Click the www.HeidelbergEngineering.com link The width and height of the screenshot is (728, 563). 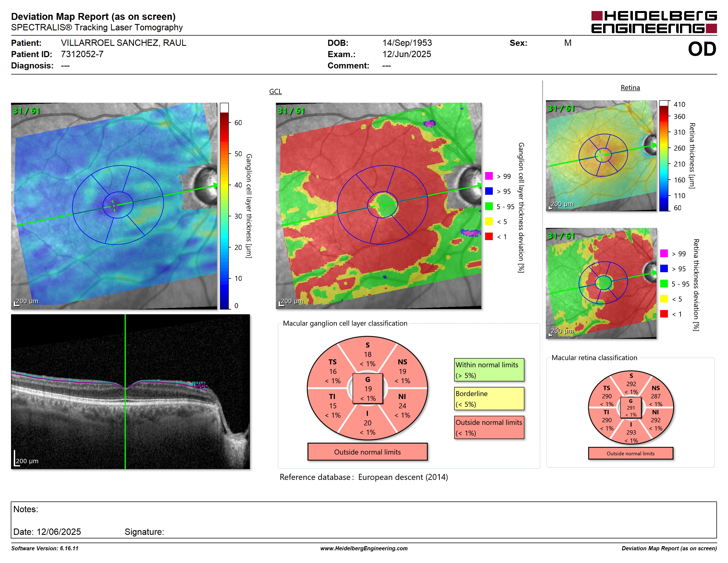click(x=364, y=548)
